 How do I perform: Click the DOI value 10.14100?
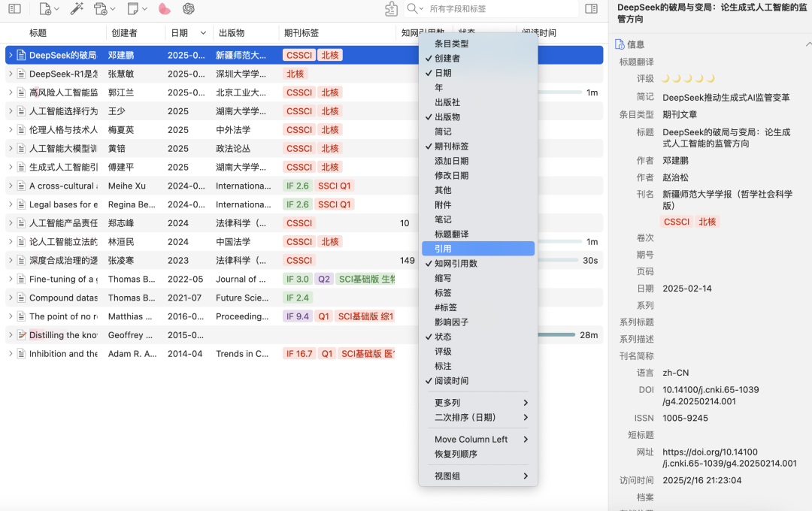coord(710,395)
